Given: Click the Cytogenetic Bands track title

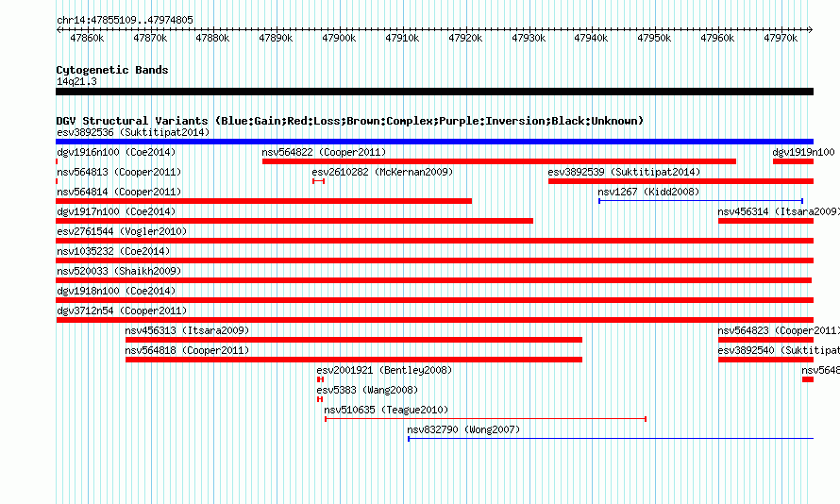Looking at the screenshot, I should [x=112, y=70].
